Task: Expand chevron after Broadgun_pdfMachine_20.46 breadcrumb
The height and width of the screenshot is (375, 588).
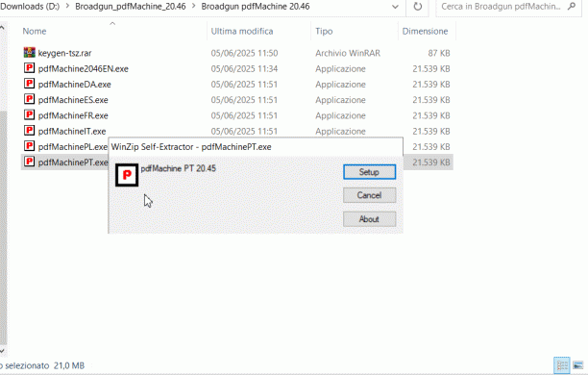Action: click(x=193, y=7)
